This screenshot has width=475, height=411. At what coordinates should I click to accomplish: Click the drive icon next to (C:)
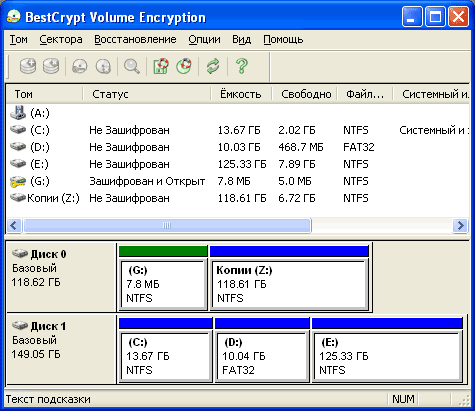click(18, 129)
